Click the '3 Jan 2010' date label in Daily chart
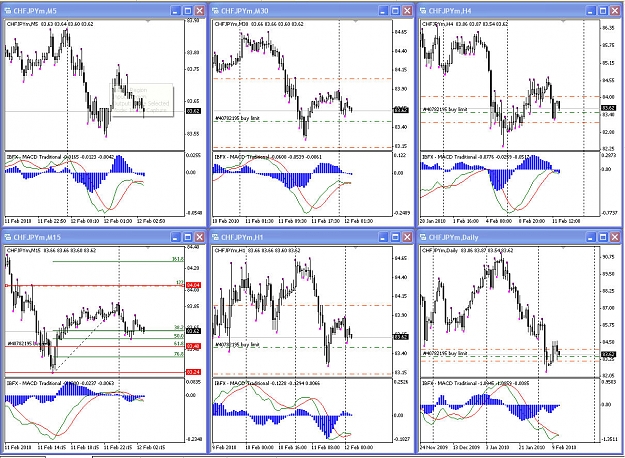Screen dimensions: 625x458 coord(498,447)
